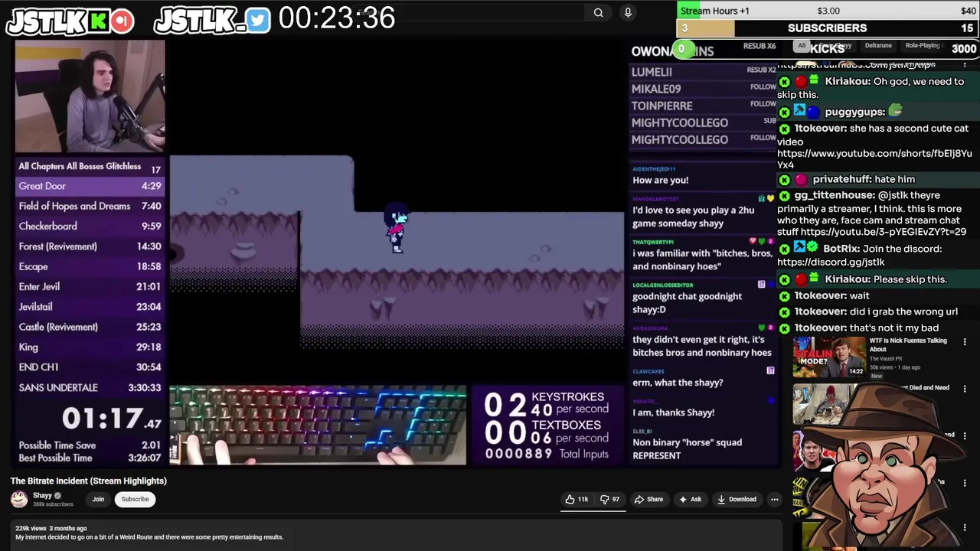Click the SANS UNDERTALE split row
This screenshot has height=551, width=980.
point(90,387)
